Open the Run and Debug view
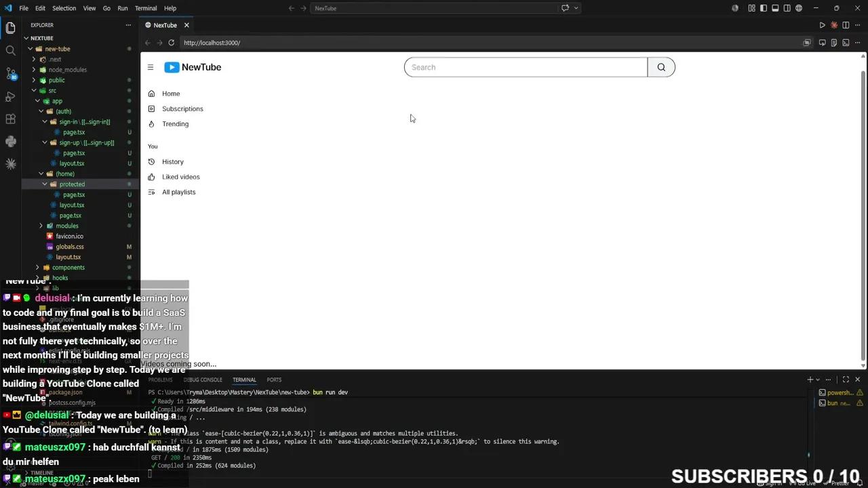 (x=10, y=96)
